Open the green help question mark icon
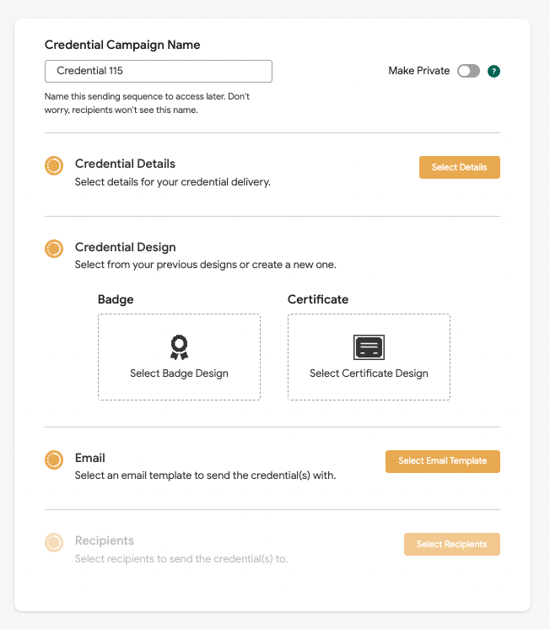Viewport: 550px width, 629px height. 493,71
